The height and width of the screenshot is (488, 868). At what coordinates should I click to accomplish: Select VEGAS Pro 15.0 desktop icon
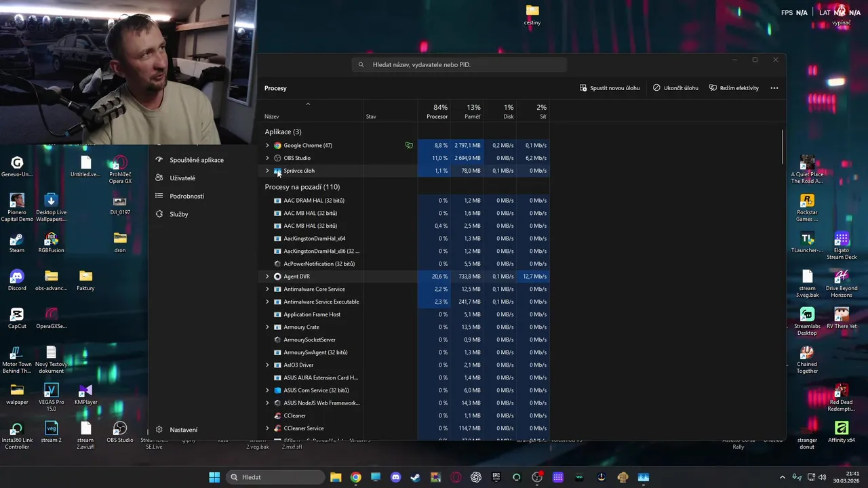[52, 398]
